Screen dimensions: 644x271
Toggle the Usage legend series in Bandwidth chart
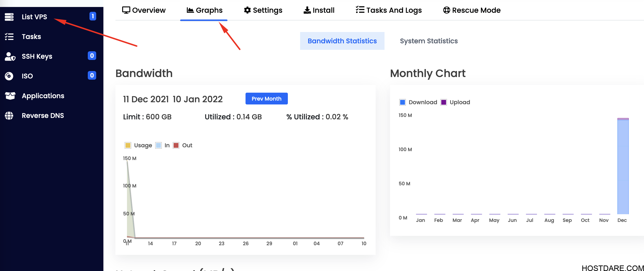pyautogui.click(x=138, y=145)
